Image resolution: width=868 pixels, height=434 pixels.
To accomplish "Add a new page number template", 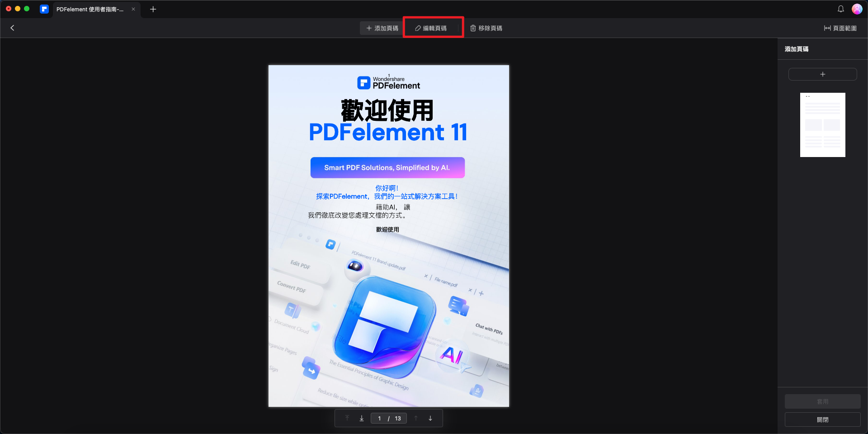I will pyautogui.click(x=822, y=74).
